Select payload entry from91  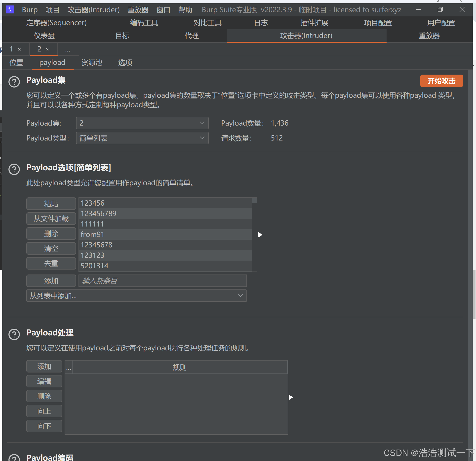pos(165,234)
